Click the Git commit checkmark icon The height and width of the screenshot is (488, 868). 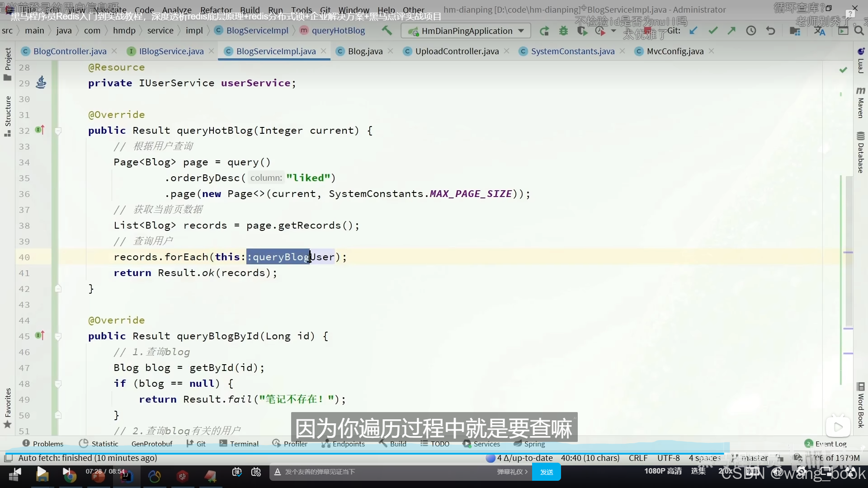(713, 30)
